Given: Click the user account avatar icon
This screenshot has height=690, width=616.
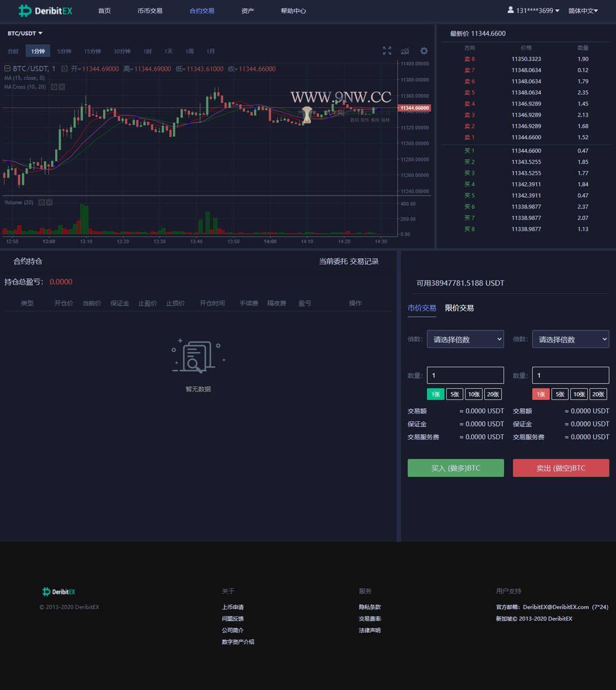Looking at the screenshot, I should coord(510,10).
